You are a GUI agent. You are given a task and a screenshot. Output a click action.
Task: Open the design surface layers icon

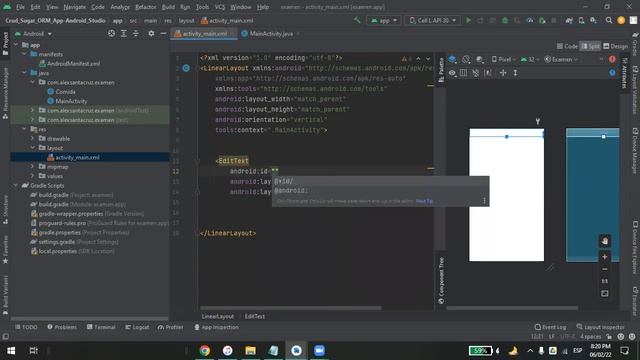[x=452, y=60]
